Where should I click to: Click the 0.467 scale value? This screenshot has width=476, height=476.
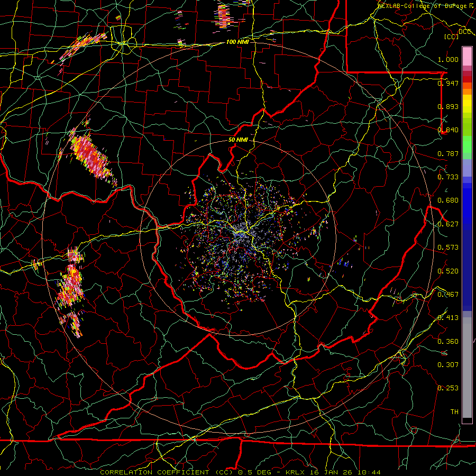click(x=448, y=295)
